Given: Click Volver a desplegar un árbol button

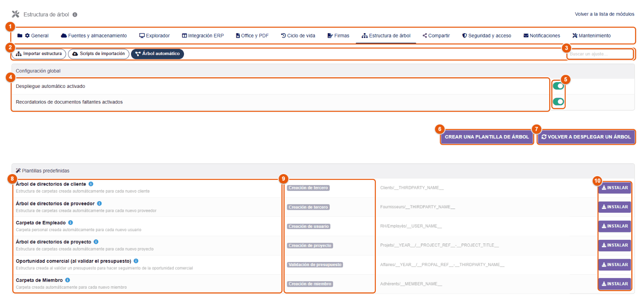Looking at the screenshot, I should (586, 137).
